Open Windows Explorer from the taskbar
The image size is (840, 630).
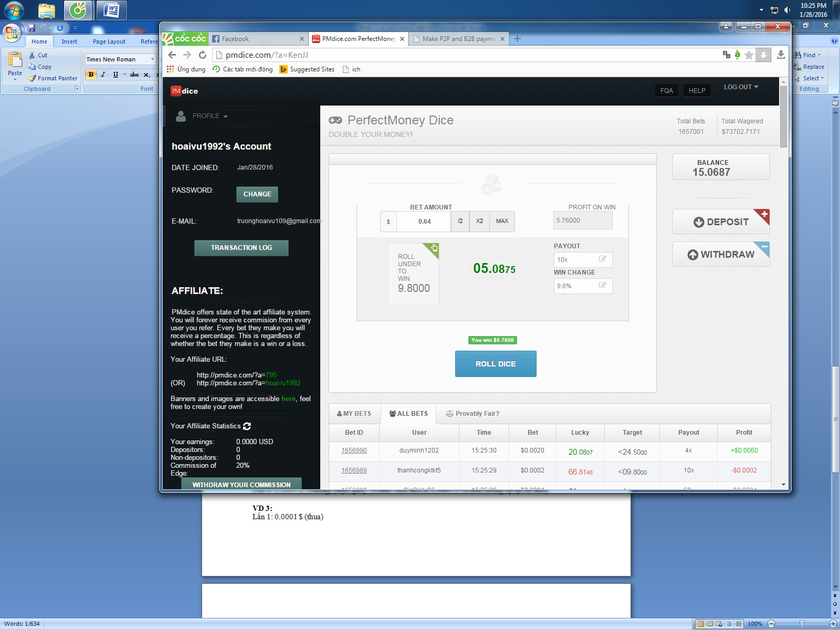tap(47, 10)
